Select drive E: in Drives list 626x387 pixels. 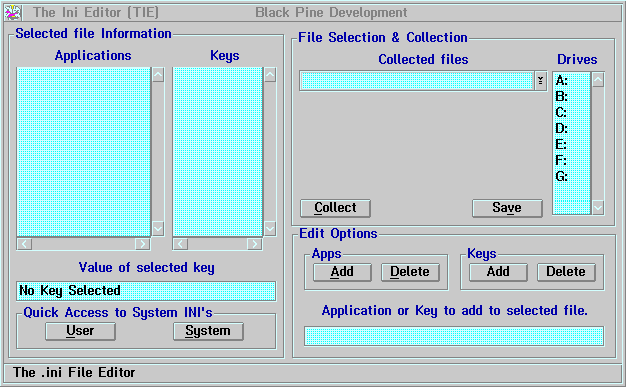click(571, 145)
